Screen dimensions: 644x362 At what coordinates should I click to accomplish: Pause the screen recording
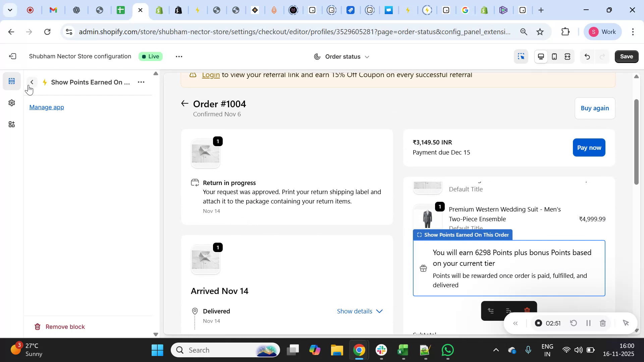pos(588,323)
